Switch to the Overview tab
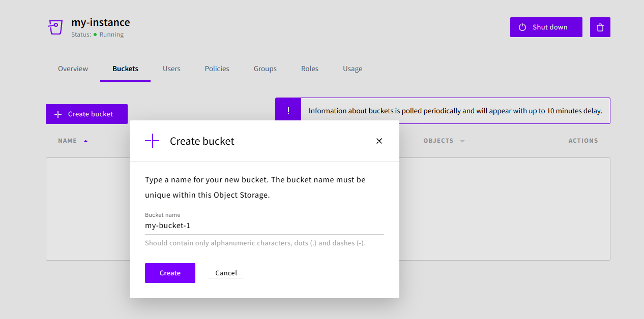This screenshot has height=319, width=644. pos(73,69)
